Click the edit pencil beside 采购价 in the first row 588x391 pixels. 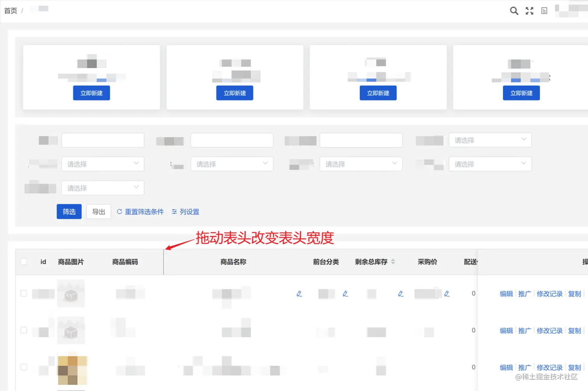pos(447,294)
